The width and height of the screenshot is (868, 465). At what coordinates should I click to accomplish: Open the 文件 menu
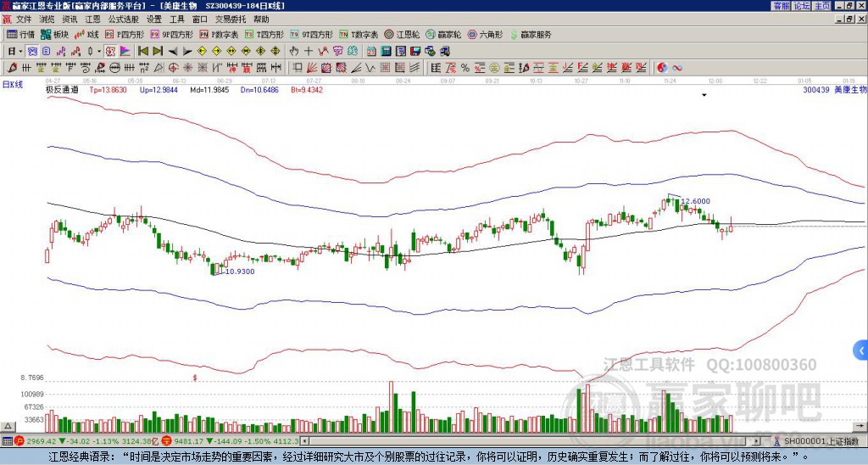click(x=24, y=20)
